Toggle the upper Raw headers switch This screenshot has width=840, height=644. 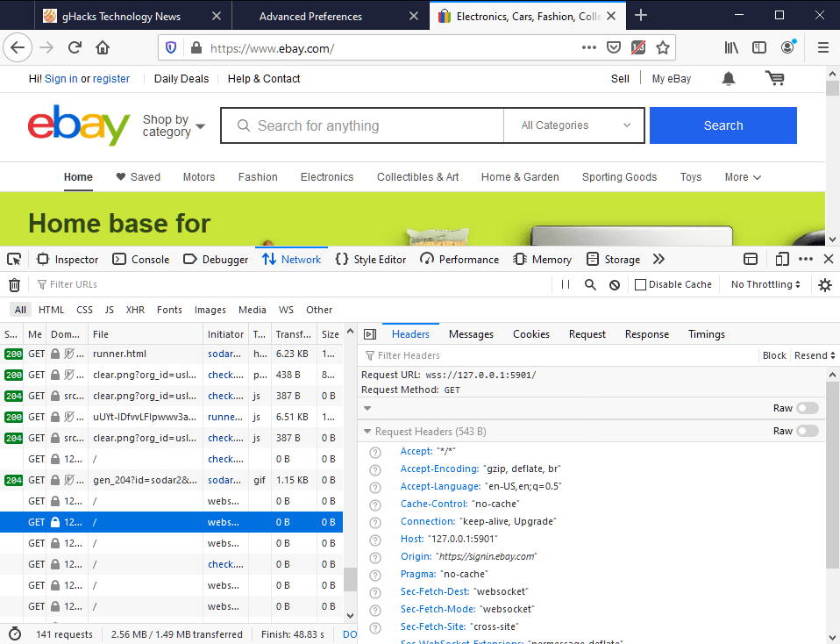tap(808, 408)
